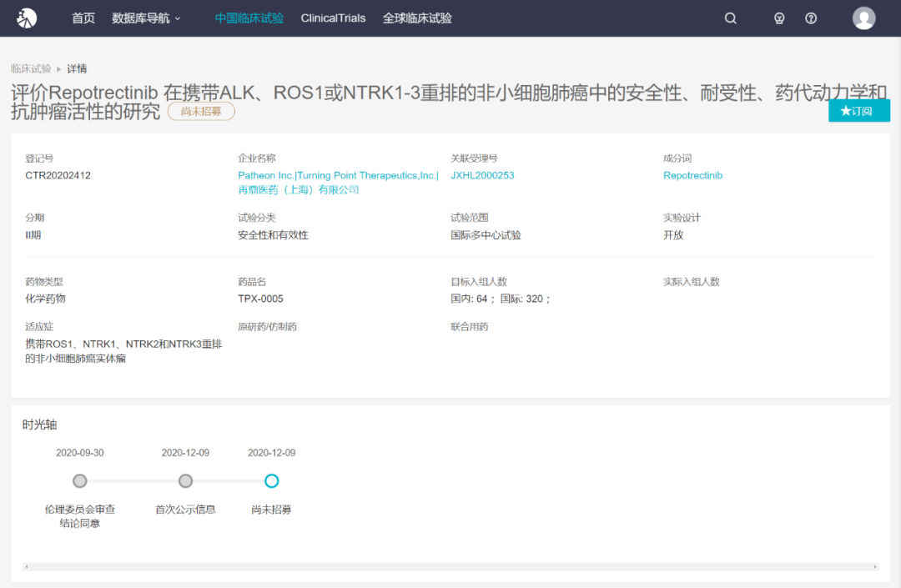Image resolution: width=901 pixels, height=588 pixels.
Task: Click the ★订阅 subscribe button
Action: pos(859,111)
